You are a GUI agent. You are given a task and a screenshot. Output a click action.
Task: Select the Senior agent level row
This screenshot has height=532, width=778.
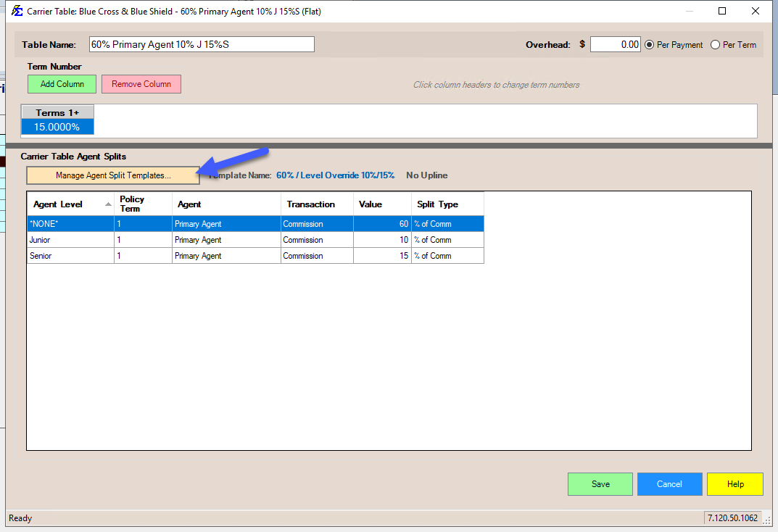pyautogui.click(x=70, y=256)
